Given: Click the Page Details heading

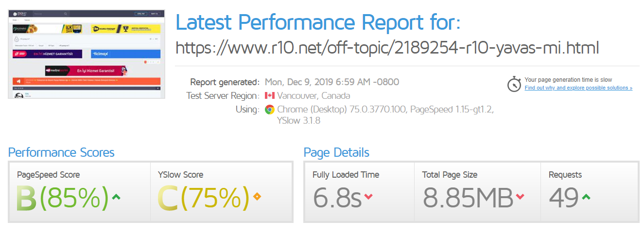Looking at the screenshot, I should pyautogui.click(x=336, y=152).
